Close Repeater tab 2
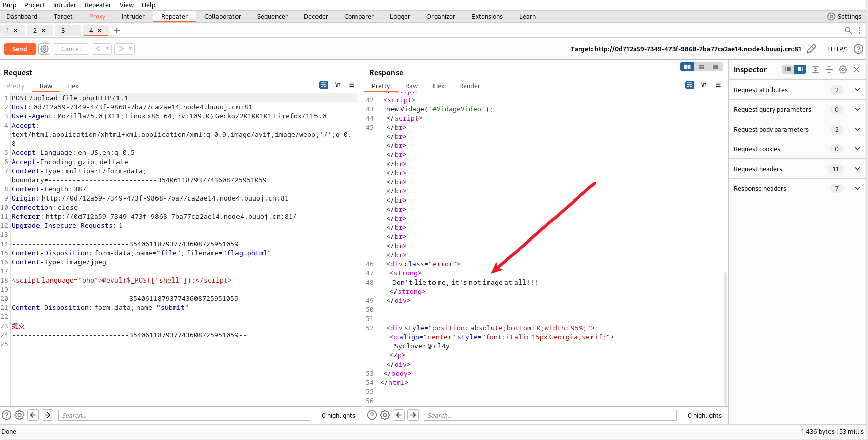This screenshot has width=868, height=440. coord(43,30)
